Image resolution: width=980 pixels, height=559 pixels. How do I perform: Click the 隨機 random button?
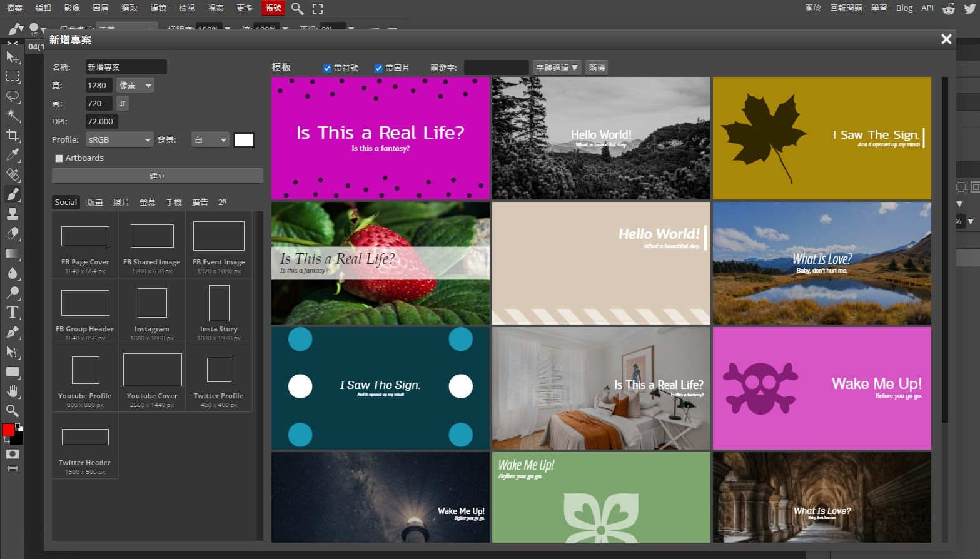[x=597, y=68]
